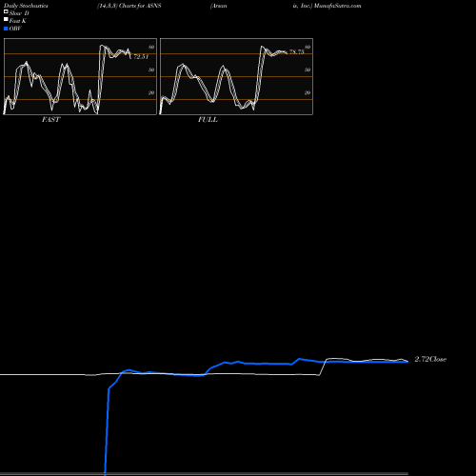Screen dimensions: 476x476
Task: Click the MunafaSutra.com watermark text
Action: tap(338, 6)
